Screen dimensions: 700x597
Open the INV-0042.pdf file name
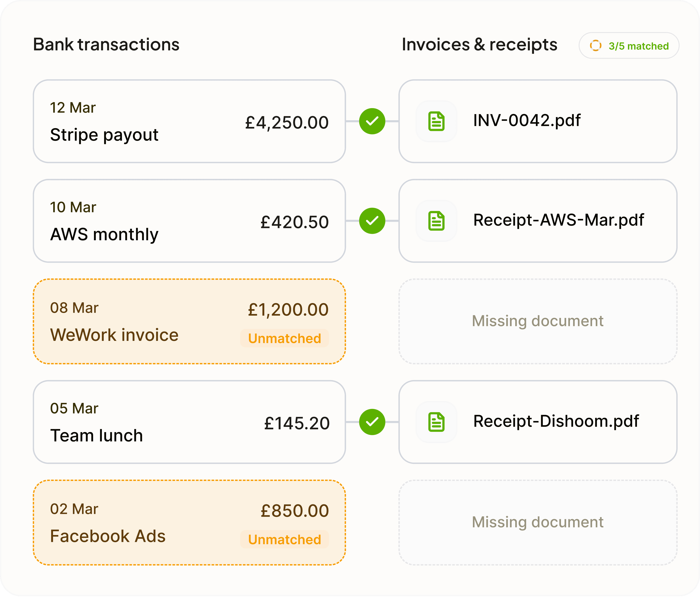coord(527,121)
